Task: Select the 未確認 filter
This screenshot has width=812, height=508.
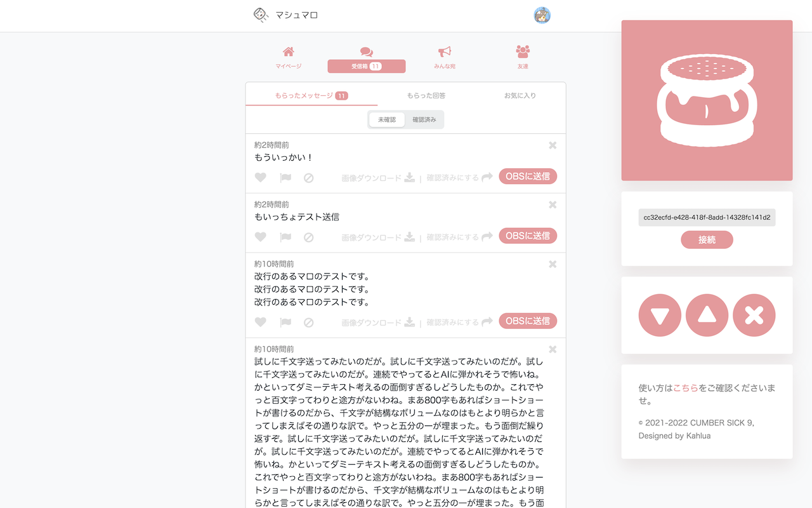Action: coord(386,119)
